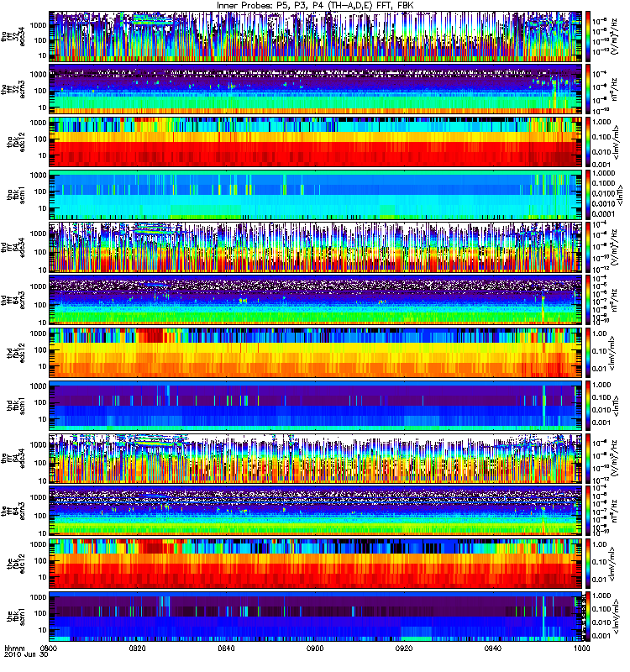Viewport: 630px width, 672px height.
Task: Click the color bar beside thd fbk edc12 panel
Action: [x=588, y=353]
